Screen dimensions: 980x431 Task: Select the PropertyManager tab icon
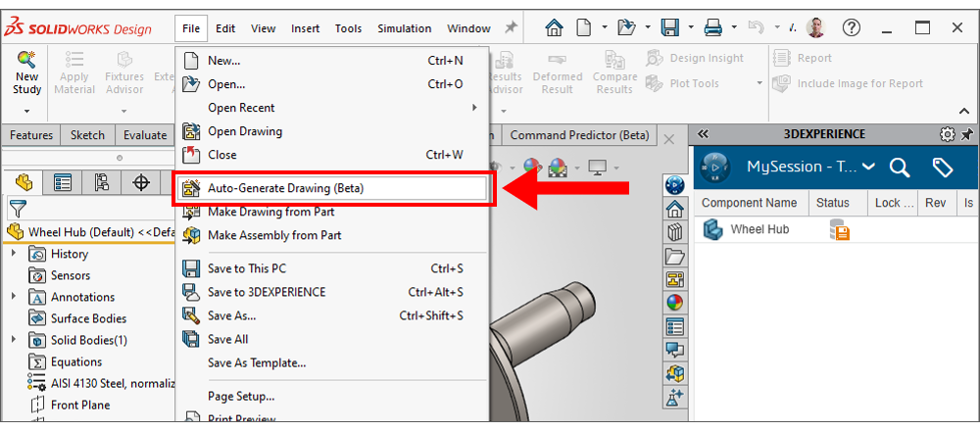pyautogui.click(x=63, y=182)
